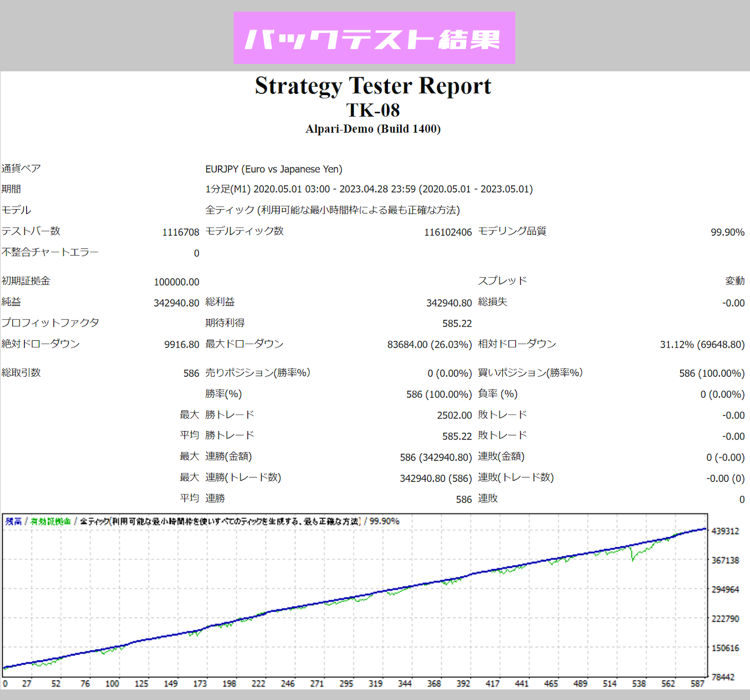Select the value 342940.80 (586)

436,478
